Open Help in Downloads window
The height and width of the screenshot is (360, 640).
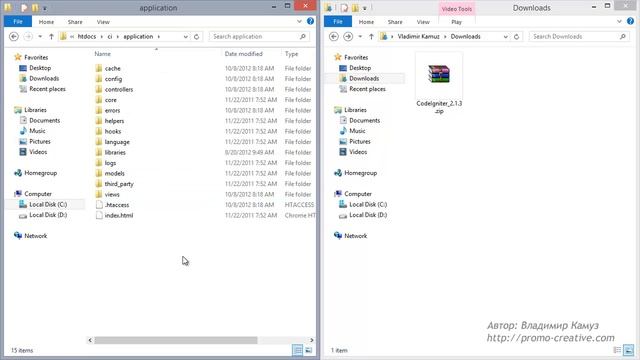coord(630,22)
